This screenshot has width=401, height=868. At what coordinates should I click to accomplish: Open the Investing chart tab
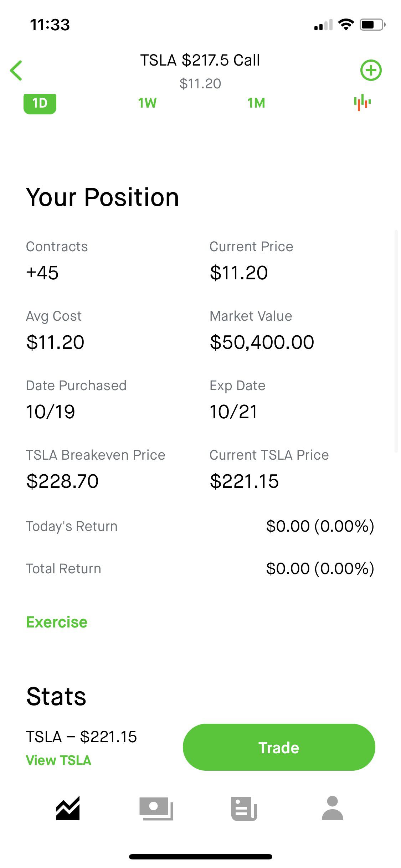pos(68,808)
